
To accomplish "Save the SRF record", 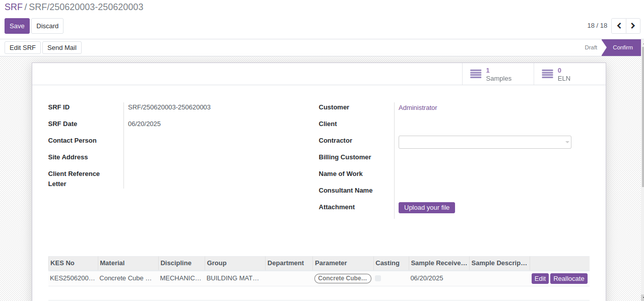I will [17, 26].
